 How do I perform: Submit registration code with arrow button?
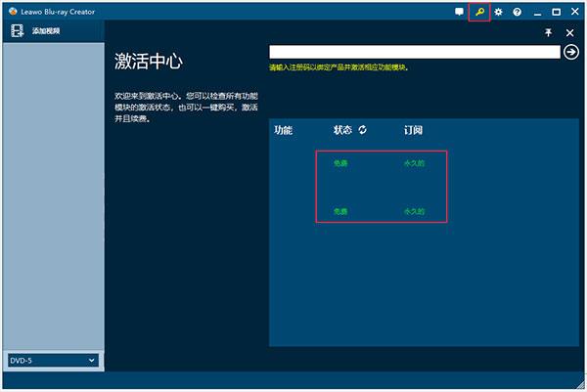click(571, 52)
